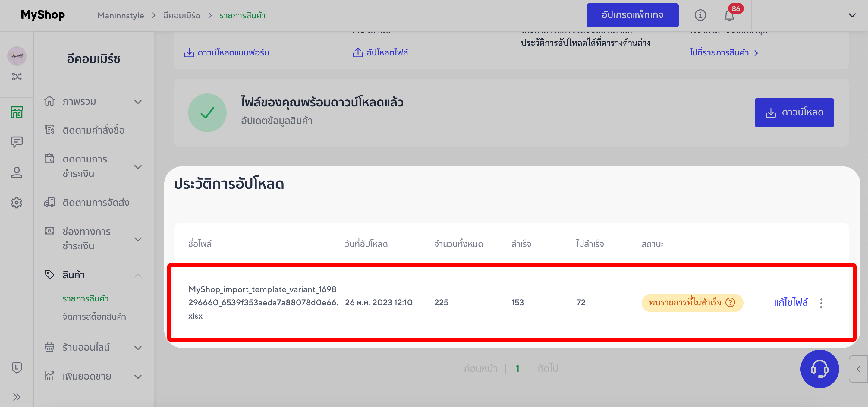Select page 1 in the pagination

[x=518, y=368]
